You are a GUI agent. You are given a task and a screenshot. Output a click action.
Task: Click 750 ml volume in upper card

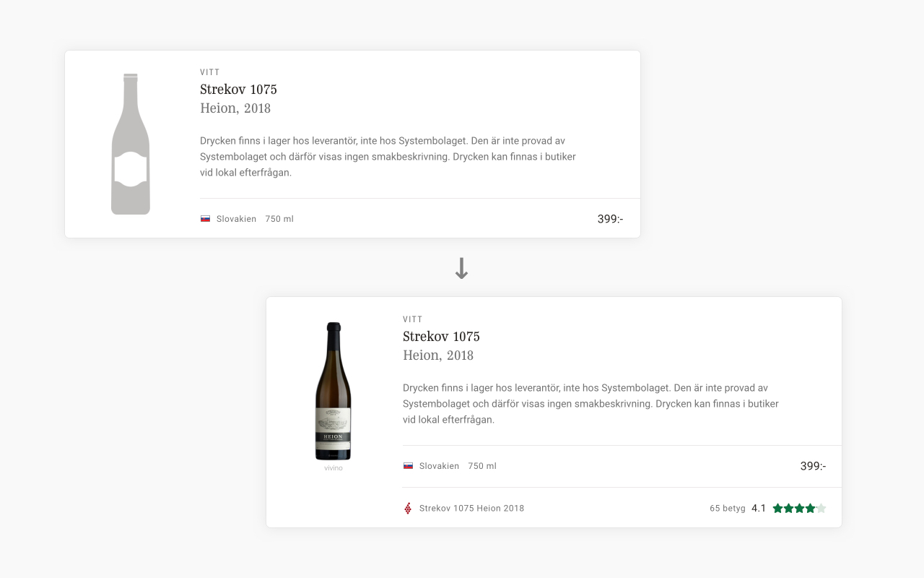pos(279,219)
